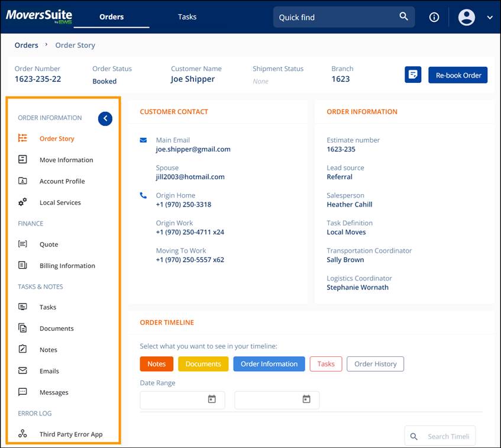Open Messages from the sidebar
The width and height of the screenshot is (501, 448).
54,392
